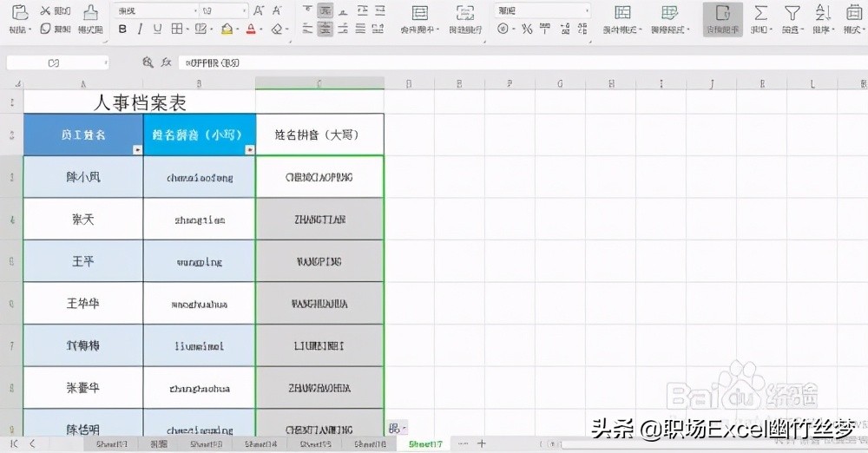The height and width of the screenshot is (453, 868).
Task: Open the name box dropdown arrow
Action: pyautogui.click(x=105, y=63)
